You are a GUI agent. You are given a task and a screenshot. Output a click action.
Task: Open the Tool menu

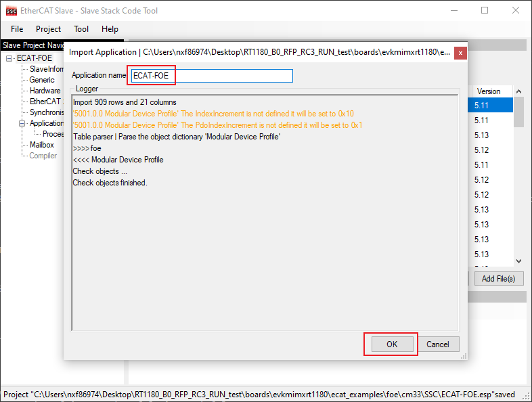(81, 29)
